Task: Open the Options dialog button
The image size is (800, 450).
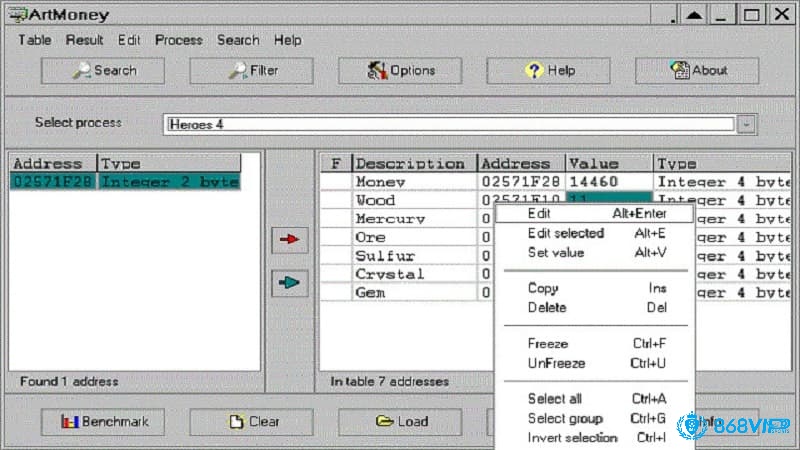Action: pos(400,70)
